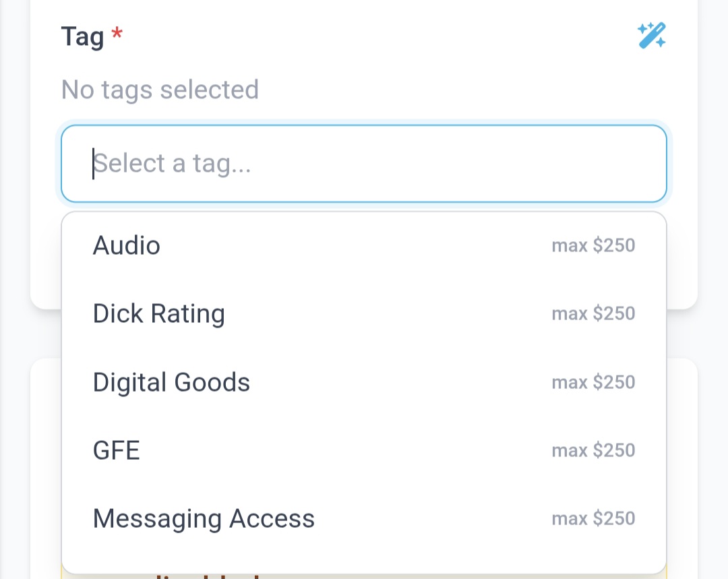Click the partially hidden yellow banner at bottom
Image resolution: width=728 pixels, height=579 pixels.
click(x=364, y=576)
